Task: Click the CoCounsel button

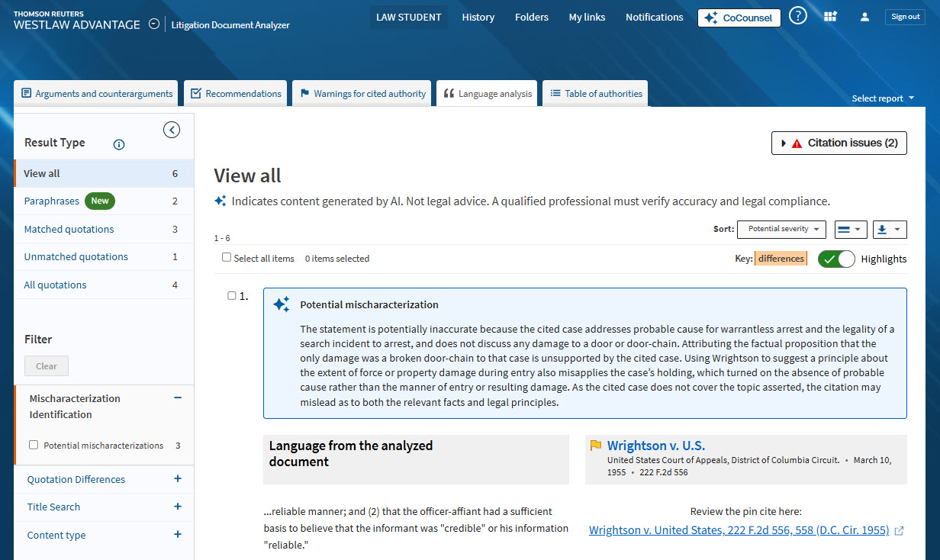Action: [x=739, y=18]
